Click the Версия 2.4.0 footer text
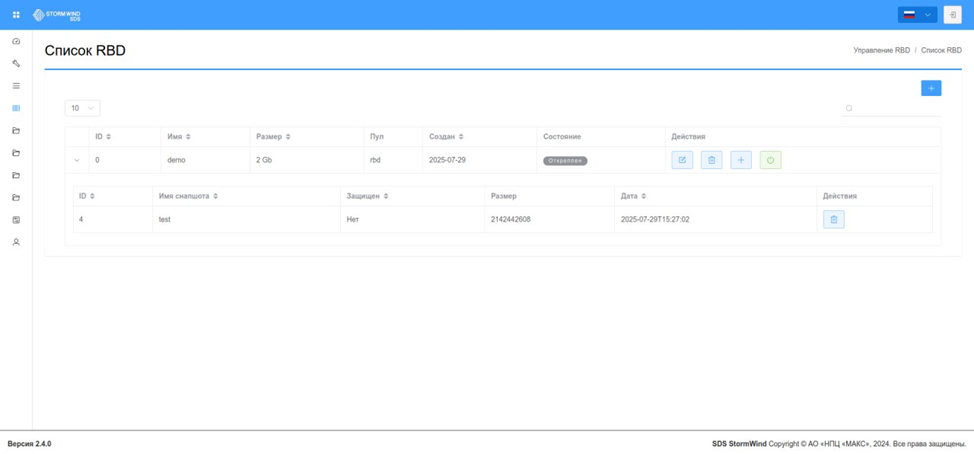Viewport: 974px width, 454px height. click(x=29, y=444)
